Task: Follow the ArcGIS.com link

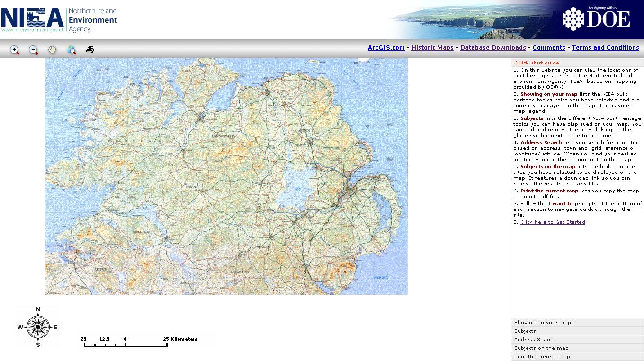Action: click(x=385, y=47)
